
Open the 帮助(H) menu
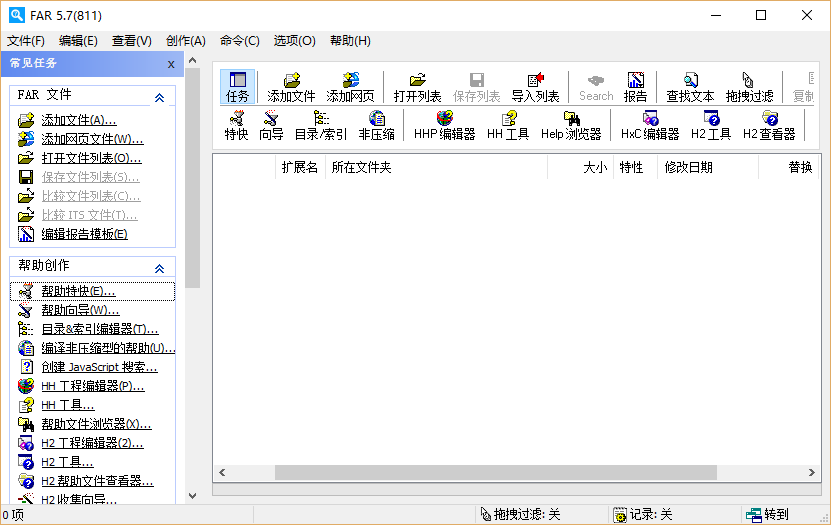tap(350, 41)
